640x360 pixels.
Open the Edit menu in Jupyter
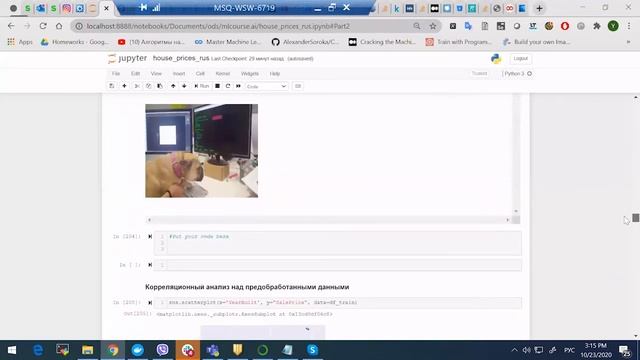pyautogui.click(x=136, y=73)
